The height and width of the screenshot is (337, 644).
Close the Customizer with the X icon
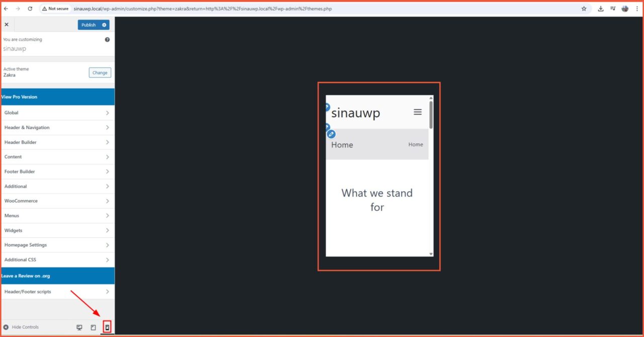(x=7, y=25)
